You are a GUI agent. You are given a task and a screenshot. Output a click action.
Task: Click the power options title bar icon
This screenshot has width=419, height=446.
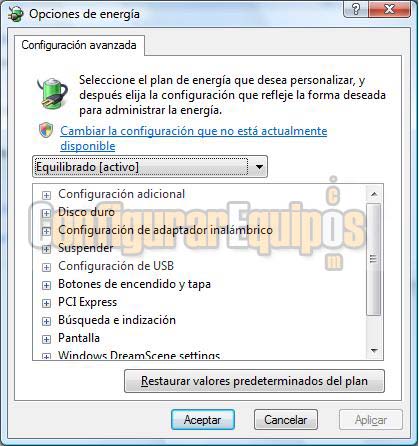[x=16, y=14]
